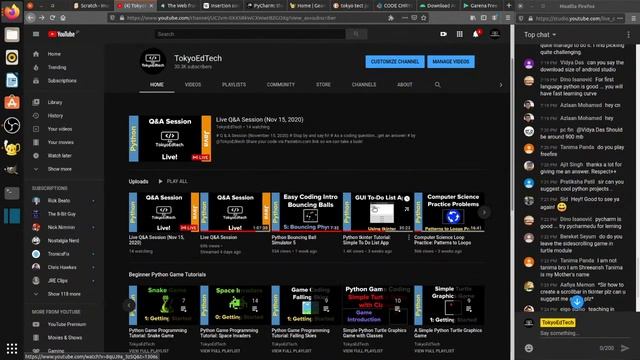Click Firefox back arrow

tap(31, 18)
